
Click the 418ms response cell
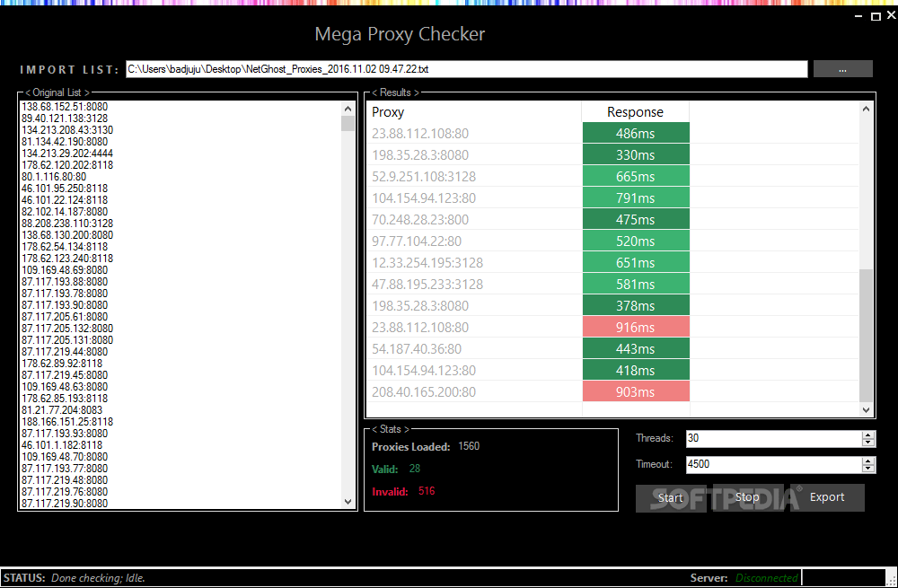(636, 371)
